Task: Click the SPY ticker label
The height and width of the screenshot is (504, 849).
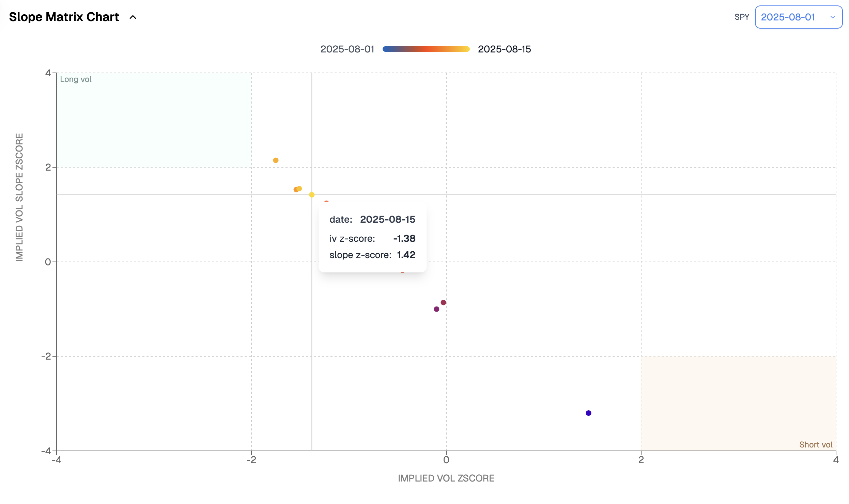Action: click(x=742, y=17)
